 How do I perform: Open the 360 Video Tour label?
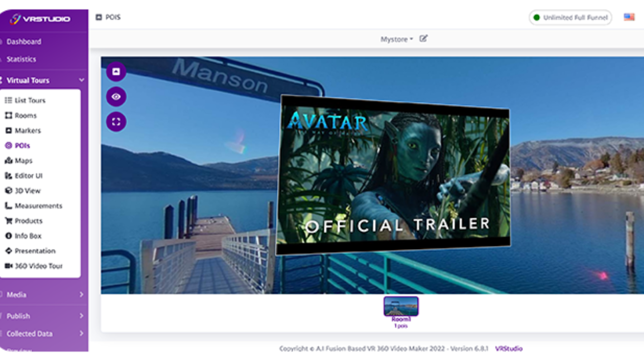38,266
